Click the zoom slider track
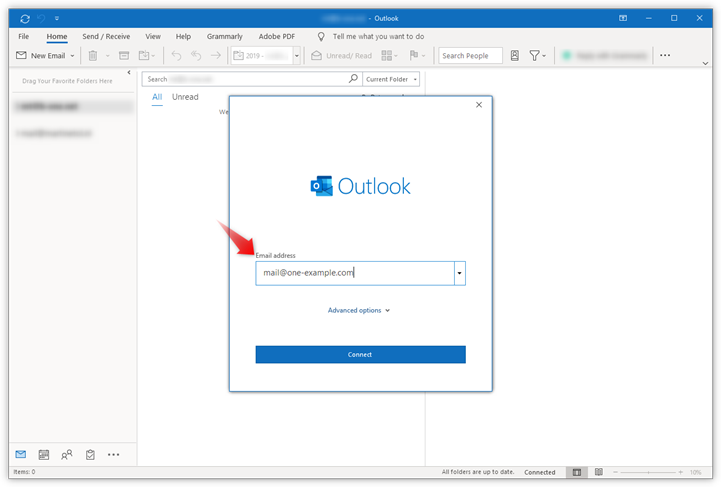Image resolution: width=721 pixels, height=487 pixels. [x=648, y=472]
